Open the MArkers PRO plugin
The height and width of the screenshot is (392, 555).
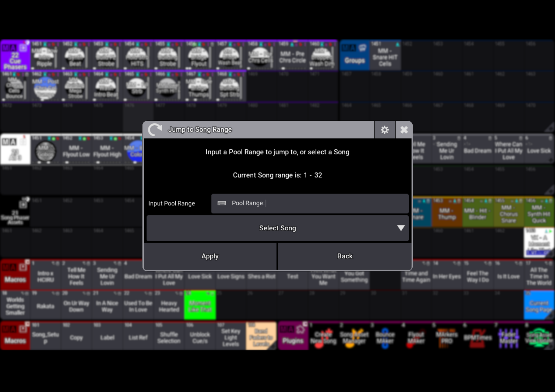[447, 336]
